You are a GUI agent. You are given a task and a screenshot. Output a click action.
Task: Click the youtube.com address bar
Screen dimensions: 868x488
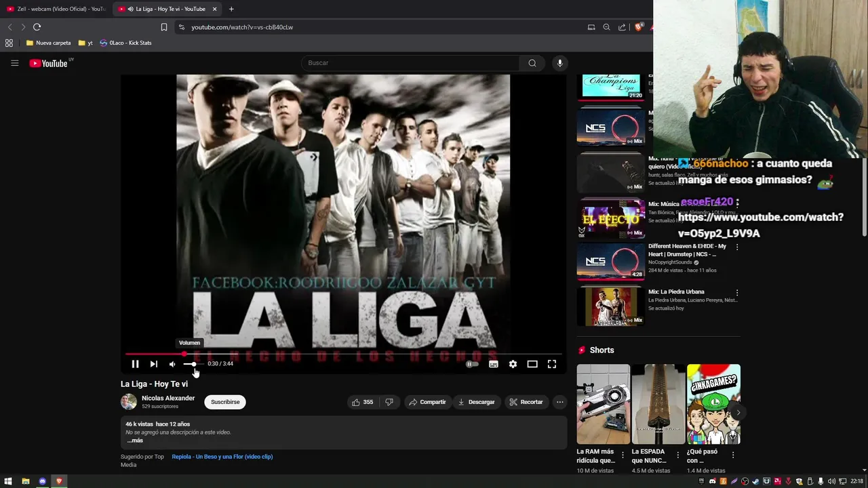coord(380,27)
